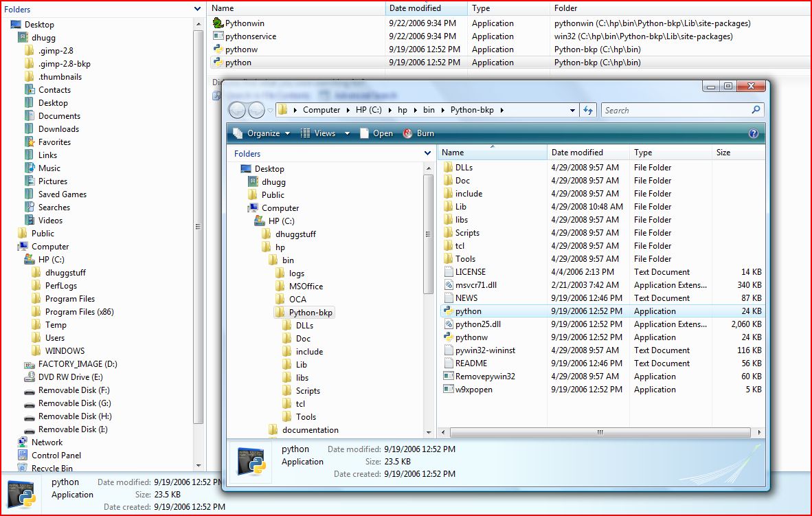Click the Contacts folder icon in background tree
This screenshot has width=812, height=516.
30,89
